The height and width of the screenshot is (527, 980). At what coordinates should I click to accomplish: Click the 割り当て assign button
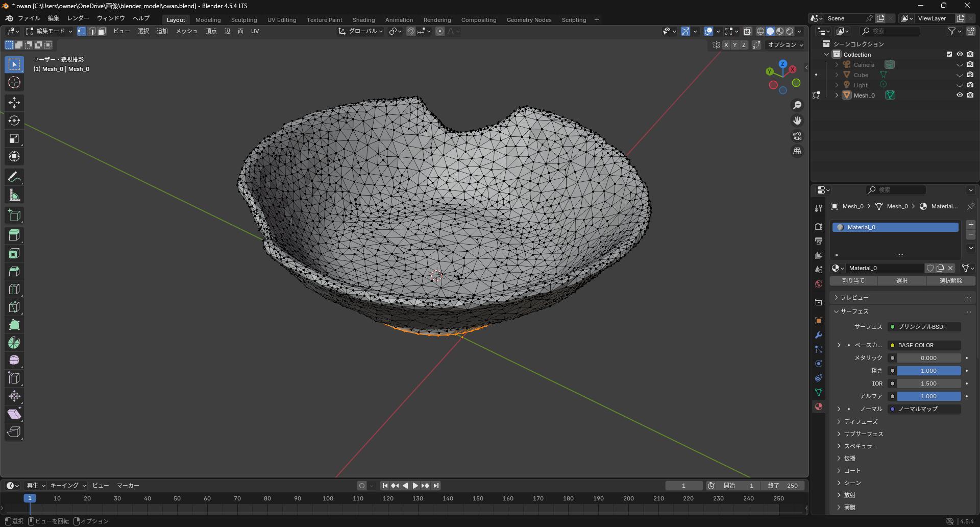tap(853, 281)
